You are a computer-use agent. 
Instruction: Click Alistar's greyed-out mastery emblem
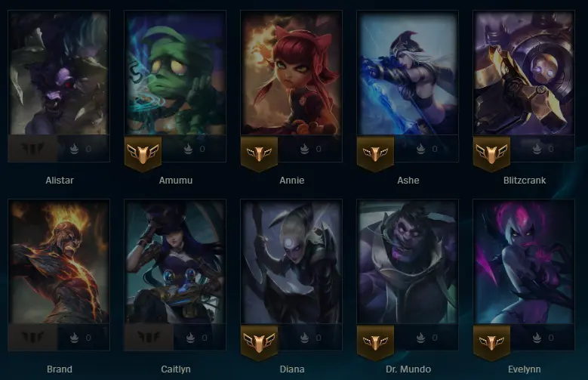tap(32, 149)
